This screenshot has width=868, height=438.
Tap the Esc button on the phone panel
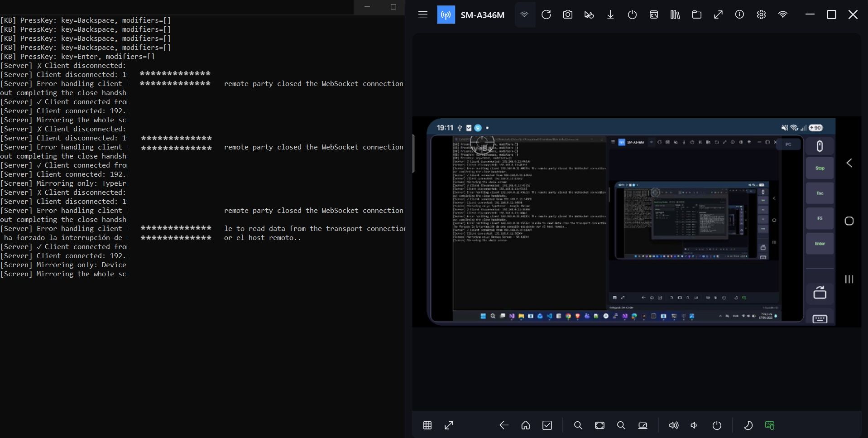820,193
